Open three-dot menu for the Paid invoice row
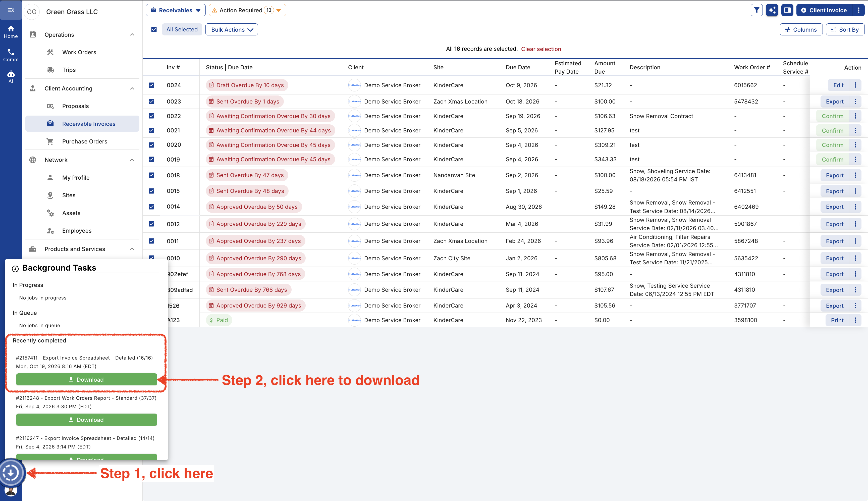 click(855, 320)
